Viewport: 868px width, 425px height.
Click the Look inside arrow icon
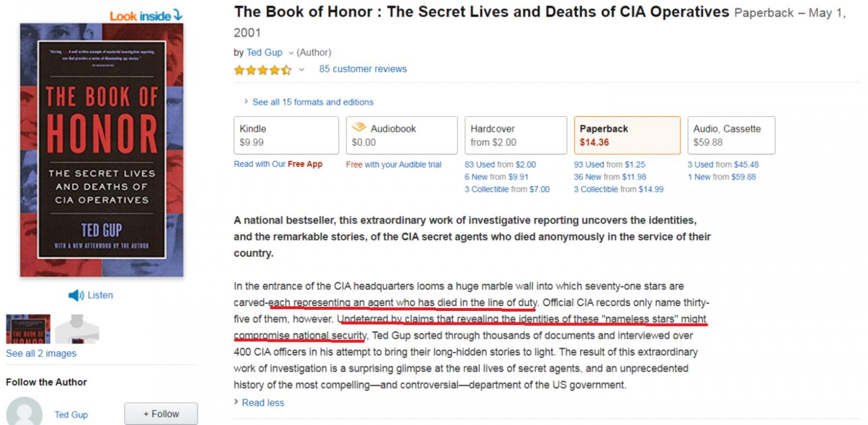pyautogui.click(x=177, y=15)
